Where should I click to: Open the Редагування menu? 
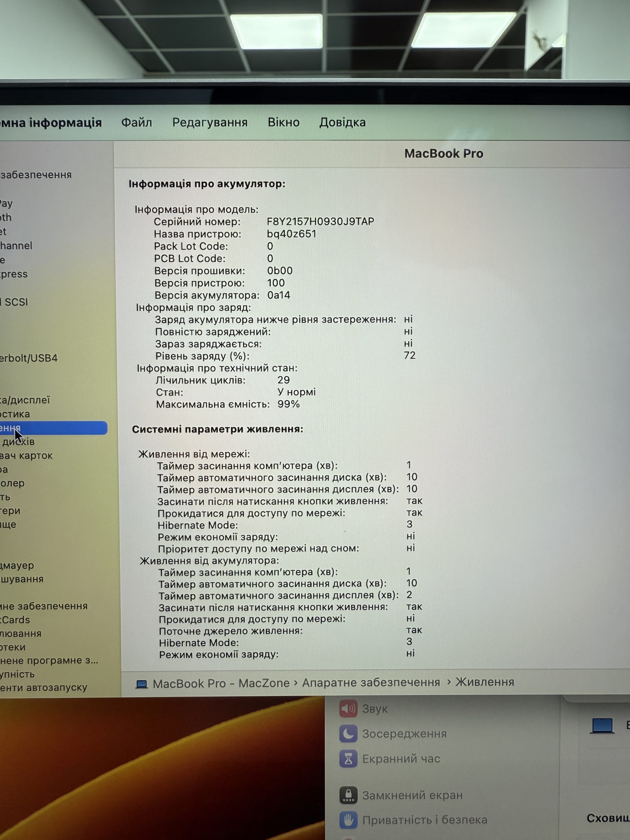click(x=210, y=122)
